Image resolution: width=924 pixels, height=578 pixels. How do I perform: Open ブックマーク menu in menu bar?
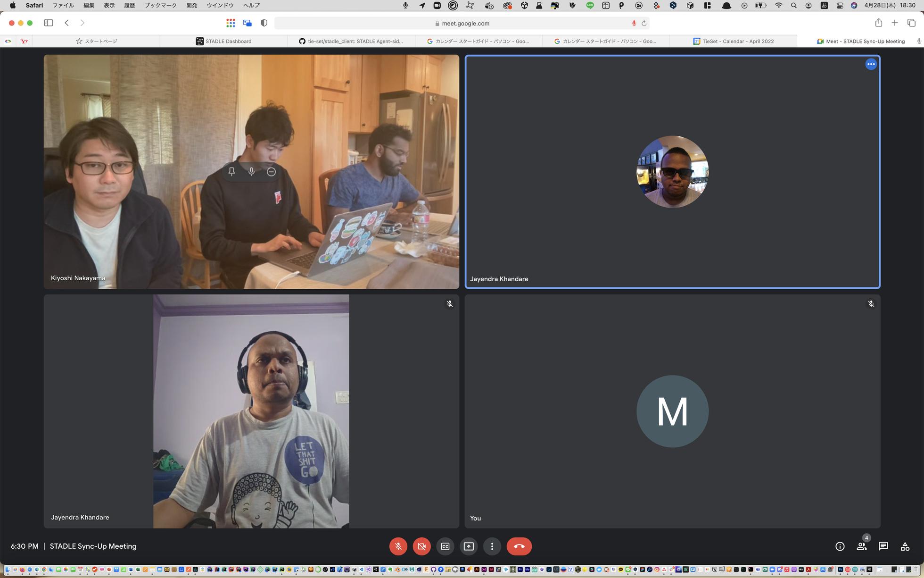(160, 5)
